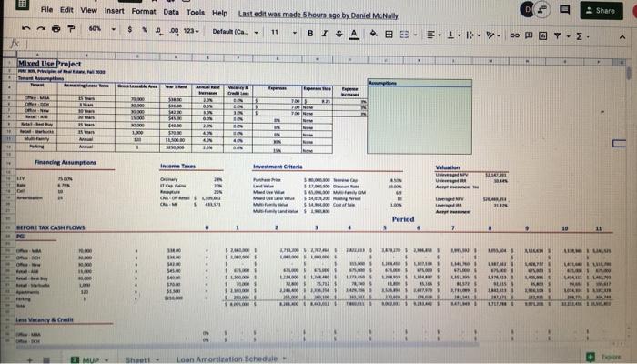Open the Loan Amortization Schedule tab
This screenshot has width=637, height=364.
click(x=227, y=359)
